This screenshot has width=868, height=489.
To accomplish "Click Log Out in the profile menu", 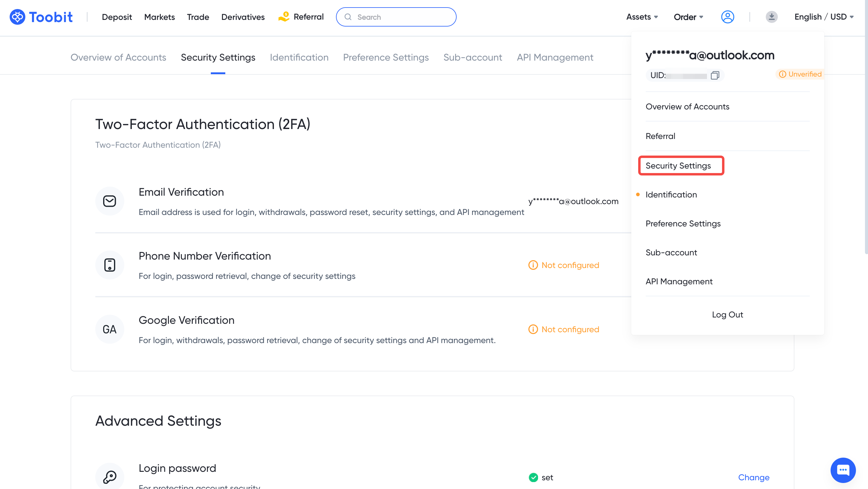I will click(x=727, y=314).
